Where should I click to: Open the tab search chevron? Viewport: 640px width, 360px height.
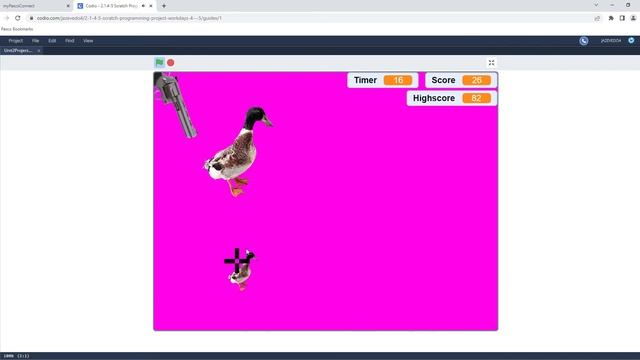point(596,5)
